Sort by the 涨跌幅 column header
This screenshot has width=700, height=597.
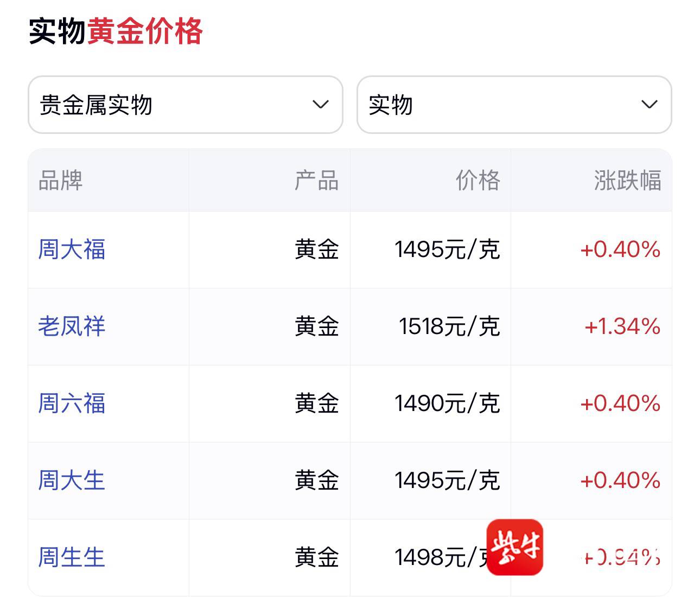[627, 181]
